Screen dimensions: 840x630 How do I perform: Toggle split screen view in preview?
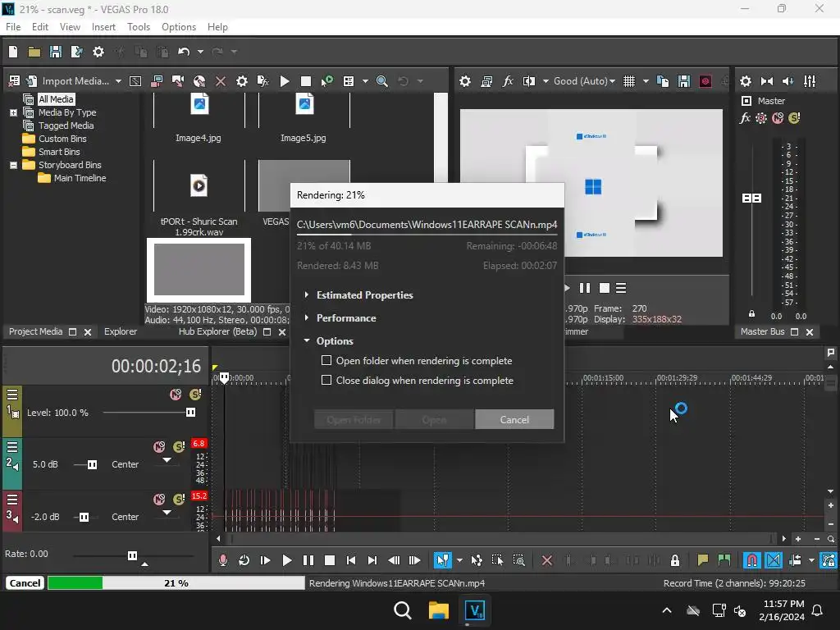click(x=529, y=81)
